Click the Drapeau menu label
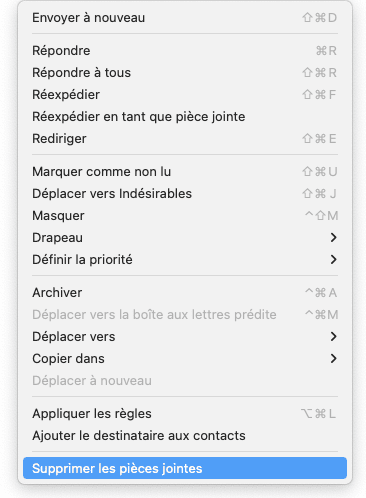Image resolution: width=366 pixels, height=498 pixels. tap(57, 238)
